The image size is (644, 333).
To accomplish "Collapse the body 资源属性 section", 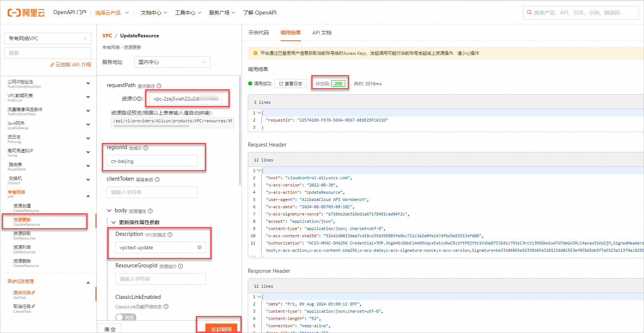I will tap(109, 210).
